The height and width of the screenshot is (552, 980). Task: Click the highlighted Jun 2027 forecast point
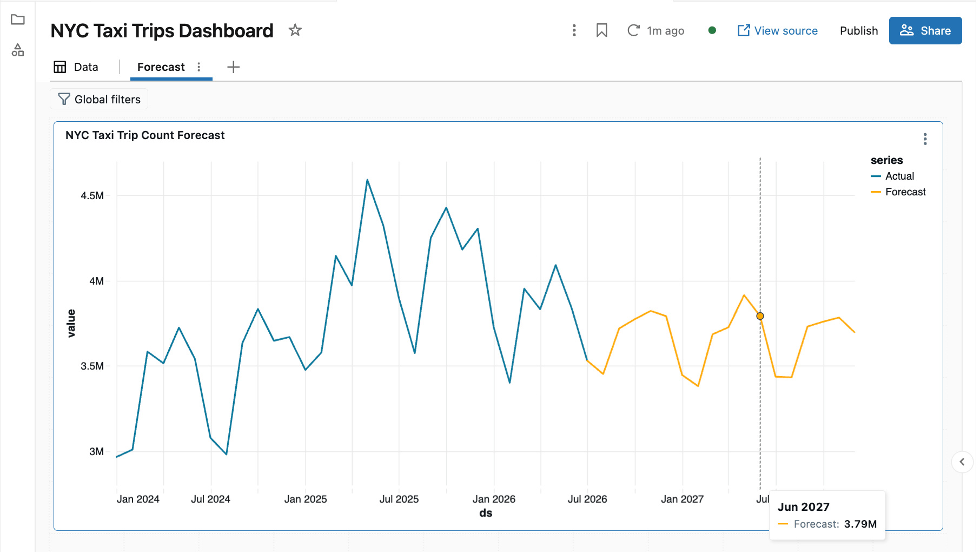coord(760,316)
